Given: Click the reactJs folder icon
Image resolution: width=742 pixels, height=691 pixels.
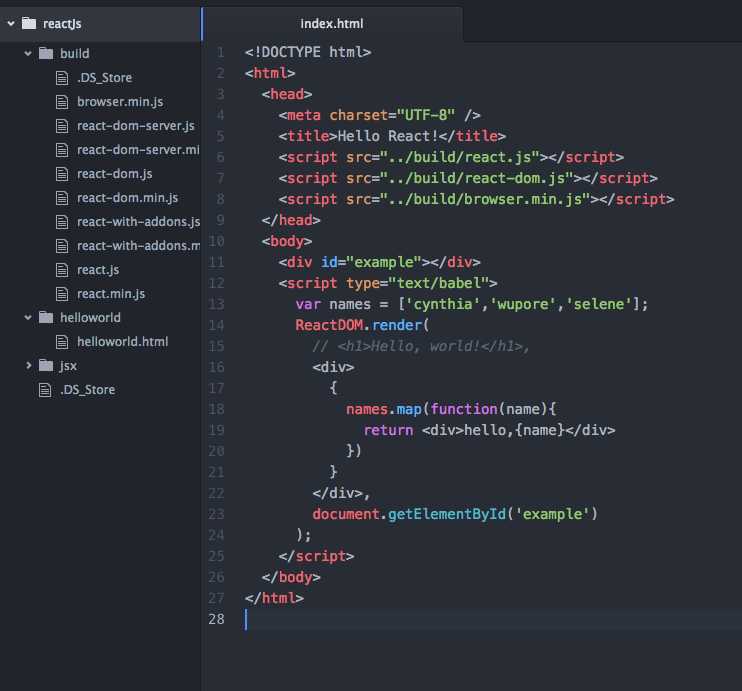Looking at the screenshot, I should [29, 23].
